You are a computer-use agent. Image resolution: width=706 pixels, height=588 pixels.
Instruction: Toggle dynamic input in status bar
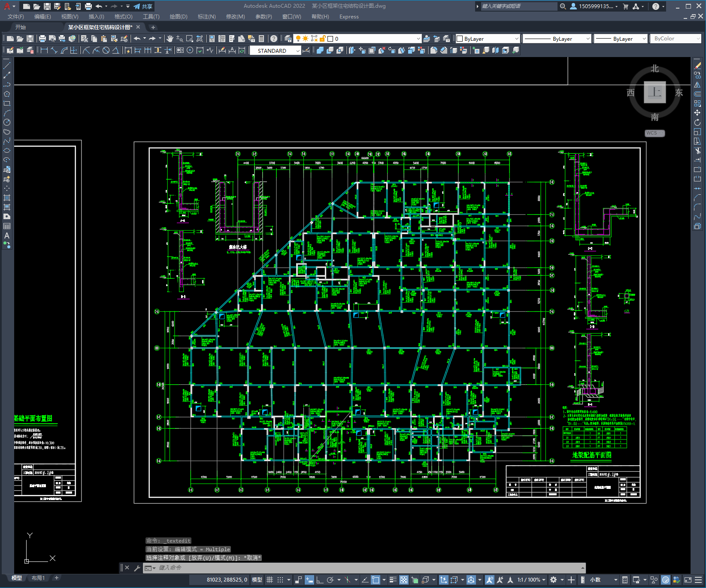[309, 580]
